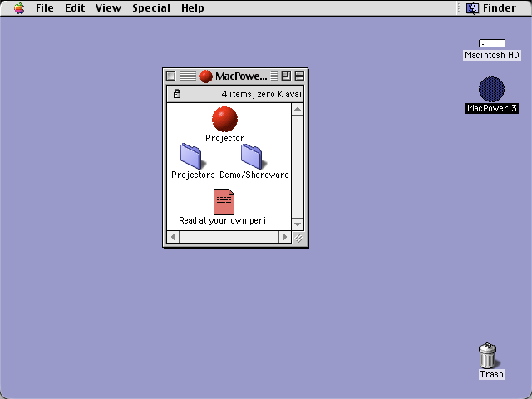Select the red Projector application icon

tap(224, 119)
